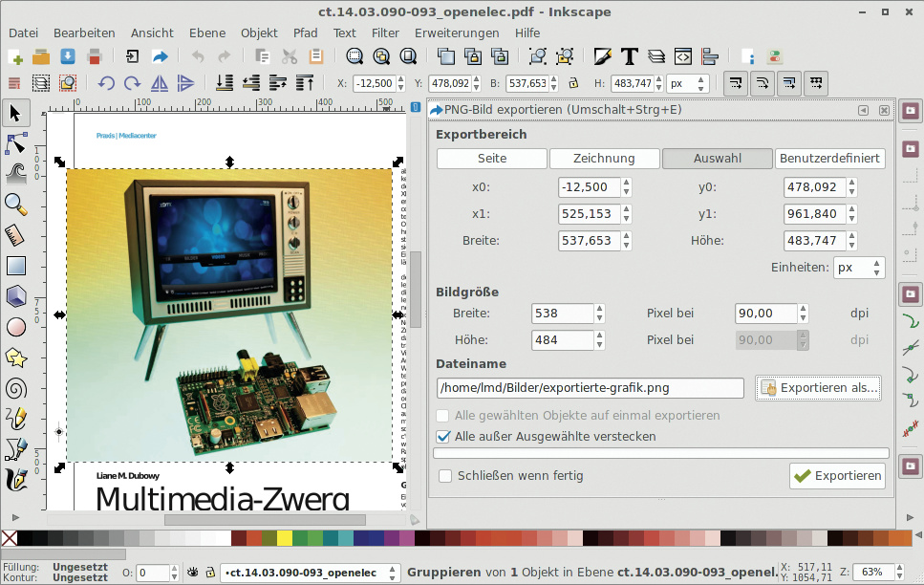Open the px units dropdown in toolbar
The image size is (924, 585).
tap(687, 83)
